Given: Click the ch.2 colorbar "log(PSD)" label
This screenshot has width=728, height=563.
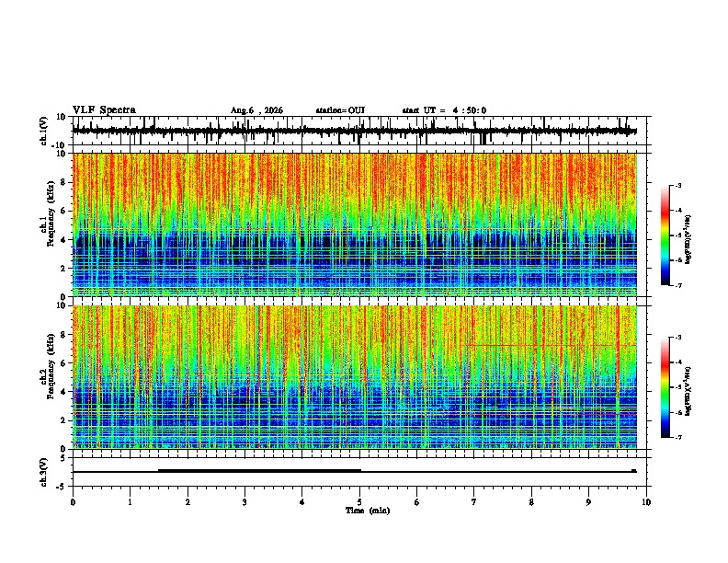Looking at the screenshot, I should (x=688, y=391).
